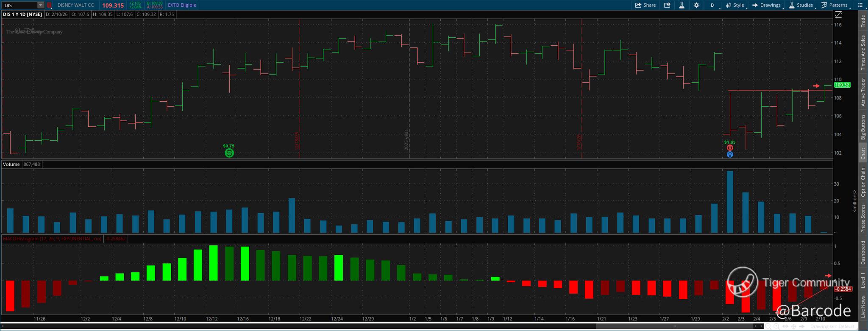Screen dimensions: 868x331
Task: Open the Big Buttons sidebar tab
Action: pyautogui.click(x=863, y=127)
